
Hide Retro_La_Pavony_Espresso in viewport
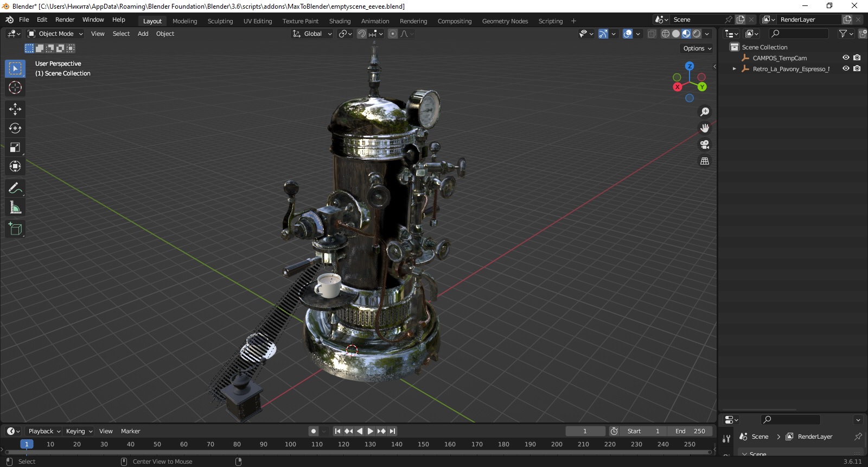846,68
